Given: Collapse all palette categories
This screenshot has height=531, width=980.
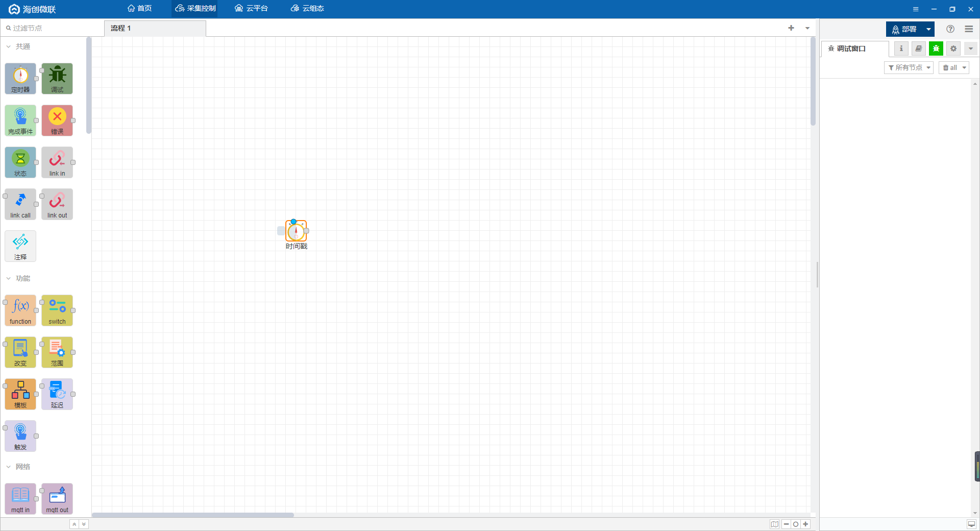Looking at the screenshot, I should point(75,524).
